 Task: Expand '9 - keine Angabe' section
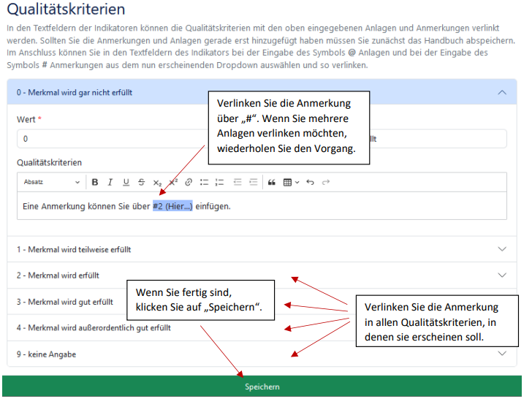[501, 354]
